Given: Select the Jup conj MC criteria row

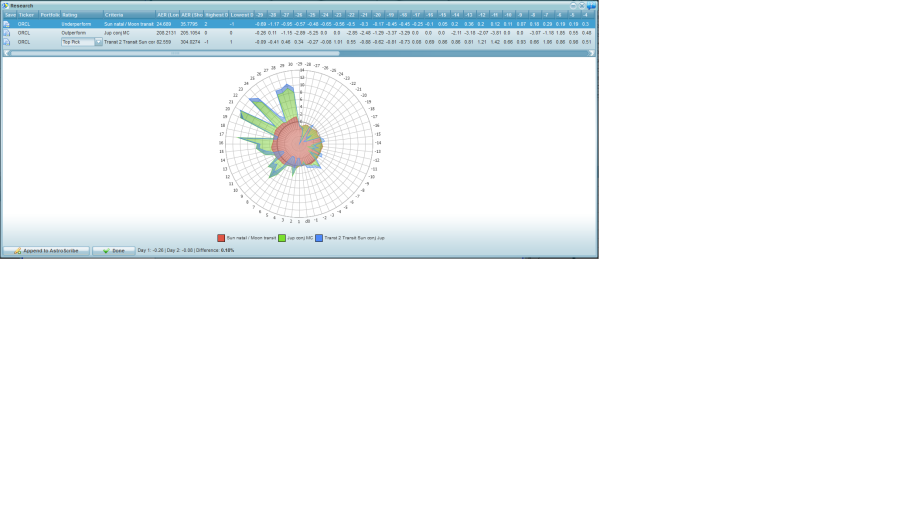Looking at the screenshot, I should 127,33.
